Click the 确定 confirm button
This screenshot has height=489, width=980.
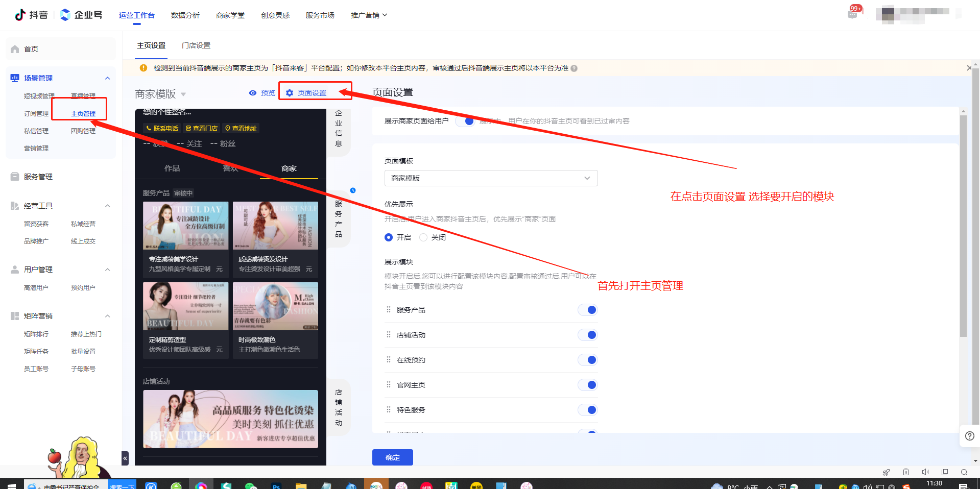click(392, 457)
